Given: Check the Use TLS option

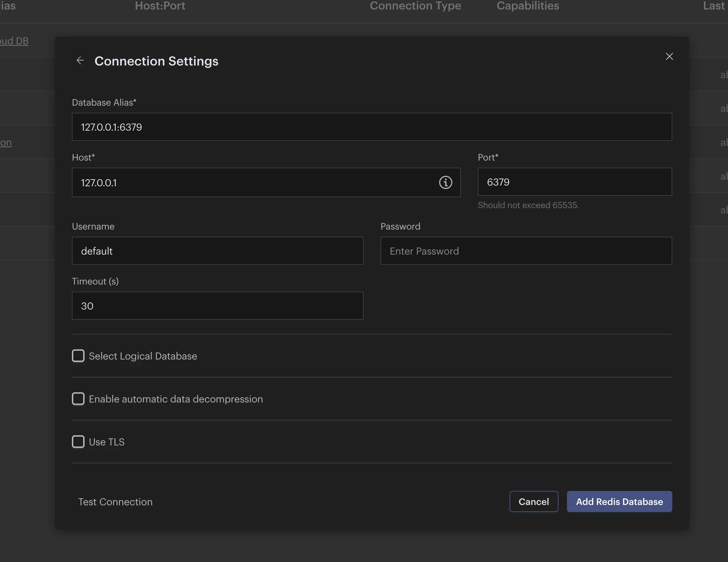Looking at the screenshot, I should coord(78,442).
